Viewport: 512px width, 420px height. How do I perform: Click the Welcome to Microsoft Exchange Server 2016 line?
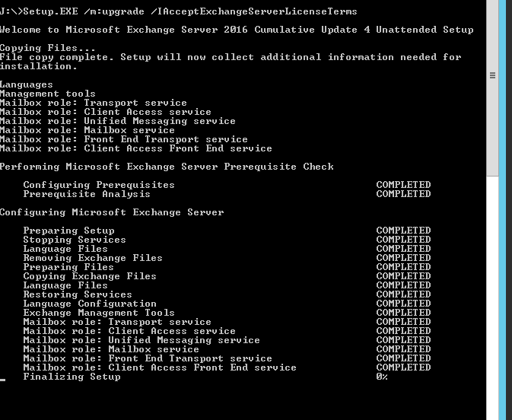tap(237, 30)
